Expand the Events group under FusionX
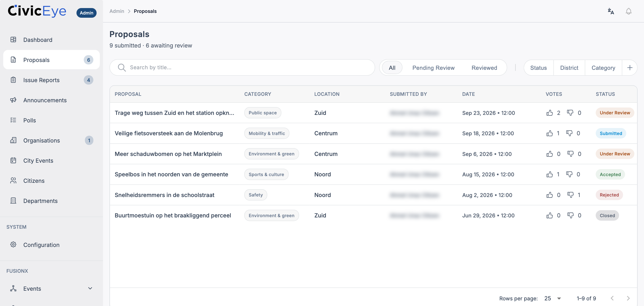Viewport: 644px width, 306px height. point(52,289)
